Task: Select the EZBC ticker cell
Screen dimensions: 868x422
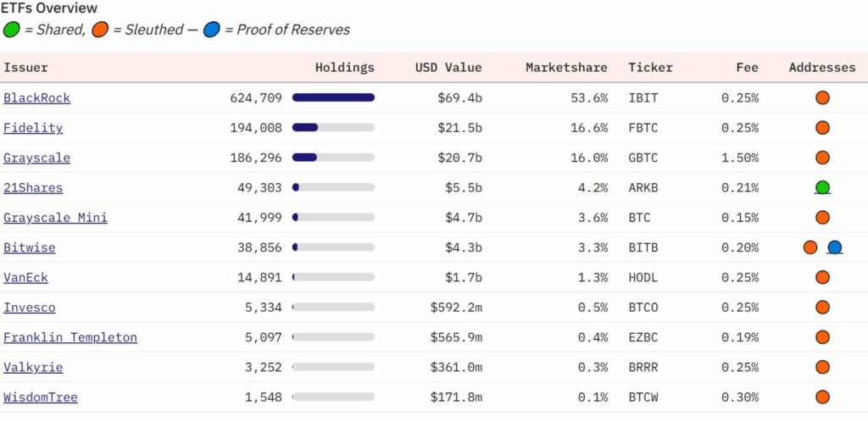Action: pyautogui.click(x=643, y=336)
